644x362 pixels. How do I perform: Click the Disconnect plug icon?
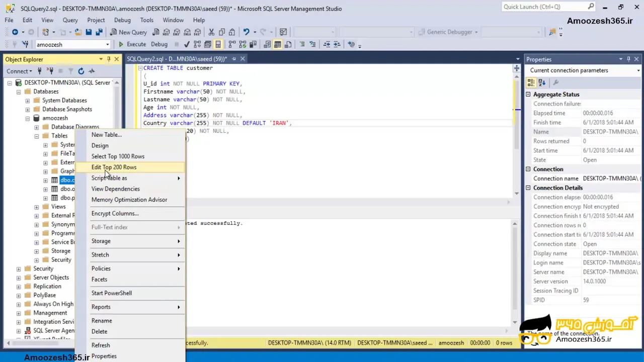coord(50,71)
